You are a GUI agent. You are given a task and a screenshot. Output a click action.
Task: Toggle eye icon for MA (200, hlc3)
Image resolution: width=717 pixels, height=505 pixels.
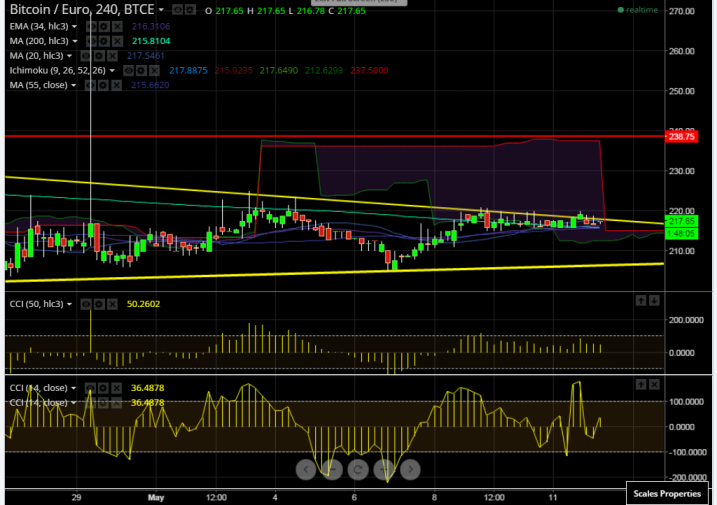91,41
